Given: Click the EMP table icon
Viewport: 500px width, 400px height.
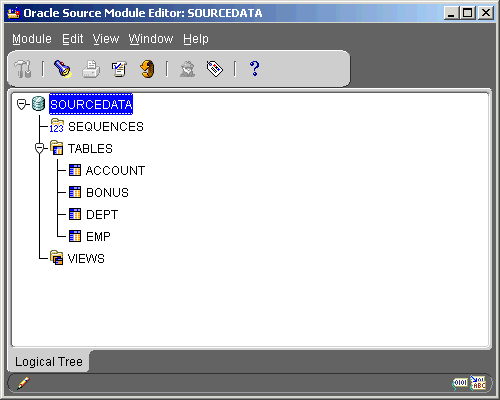Looking at the screenshot, I should [75, 236].
